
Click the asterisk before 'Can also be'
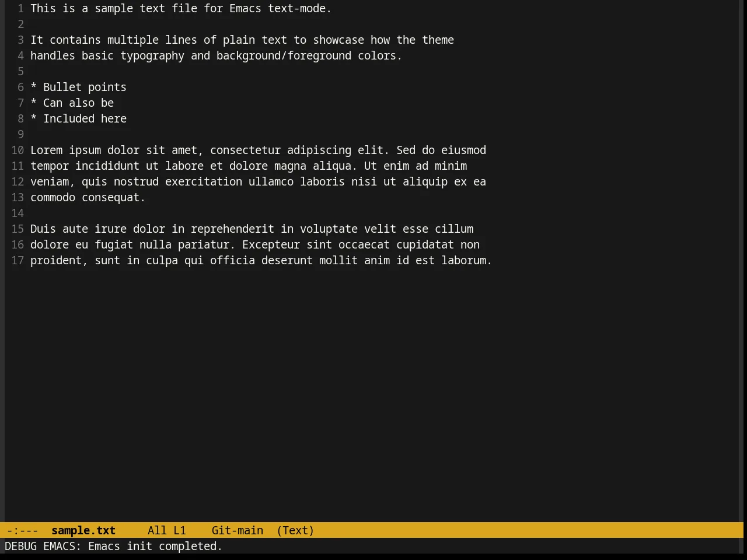click(34, 103)
